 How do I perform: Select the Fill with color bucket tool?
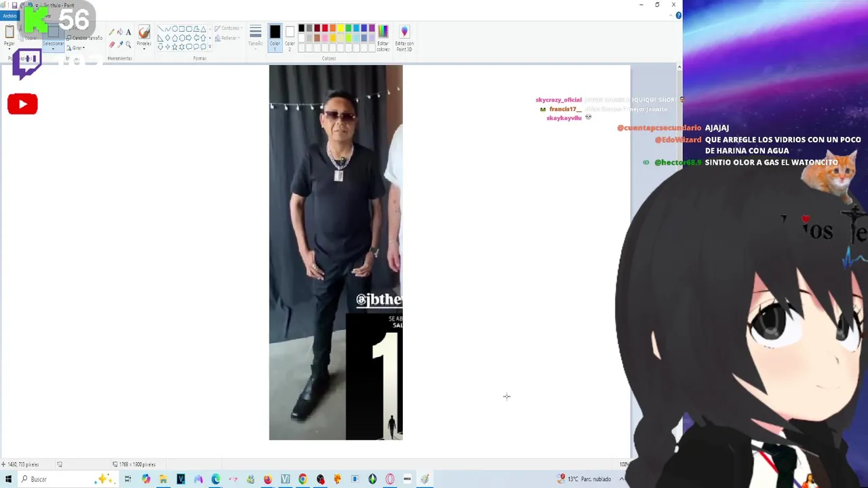[120, 32]
